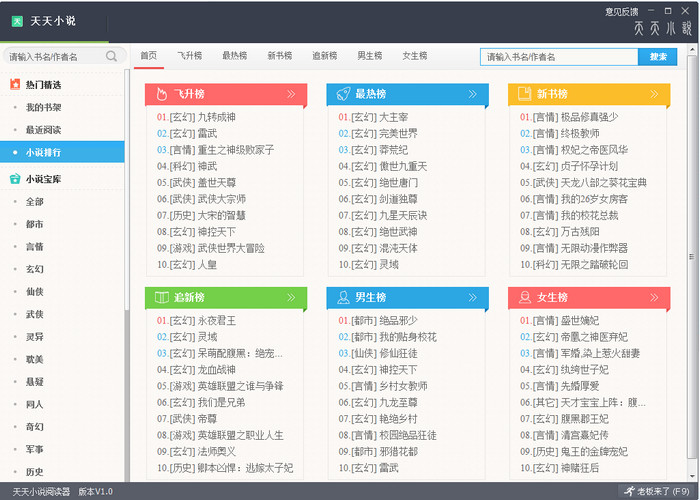
Task: Click the sidebar search magnifier icon
Action: coord(112,57)
